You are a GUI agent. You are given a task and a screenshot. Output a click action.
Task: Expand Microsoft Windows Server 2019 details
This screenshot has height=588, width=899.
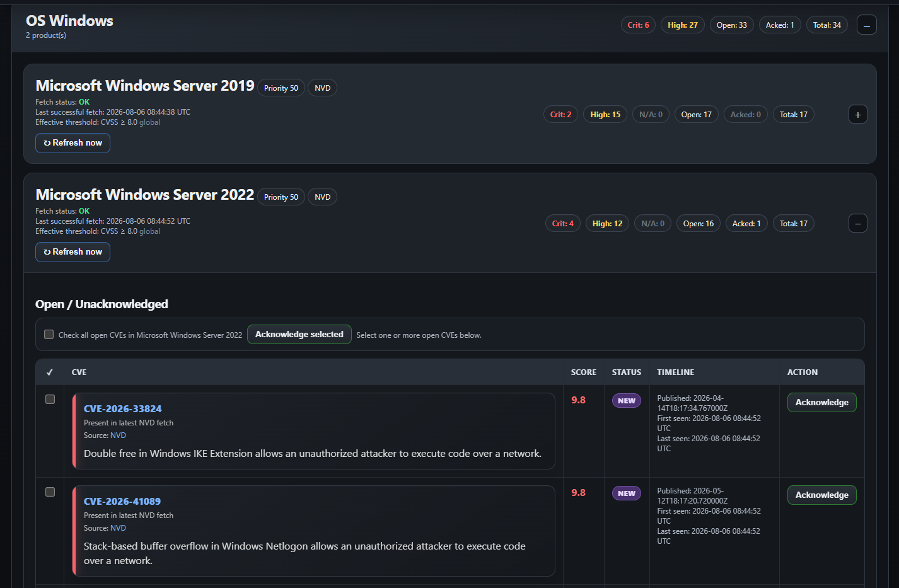tap(857, 115)
